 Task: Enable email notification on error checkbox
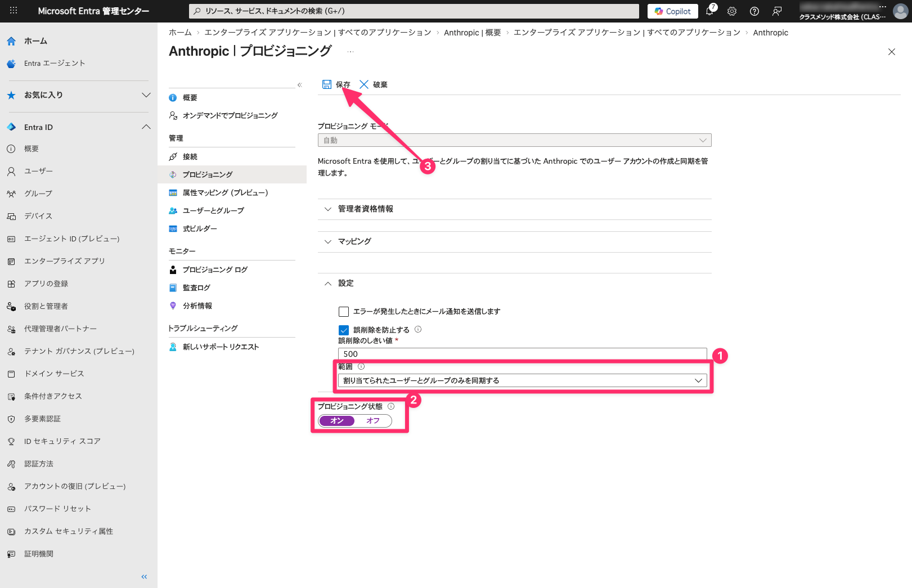[x=344, y=312]
